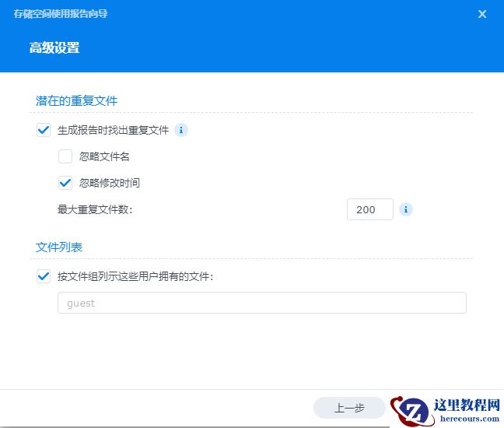Uncheck 生成报告时找出重复文件 checkbox

44,130
